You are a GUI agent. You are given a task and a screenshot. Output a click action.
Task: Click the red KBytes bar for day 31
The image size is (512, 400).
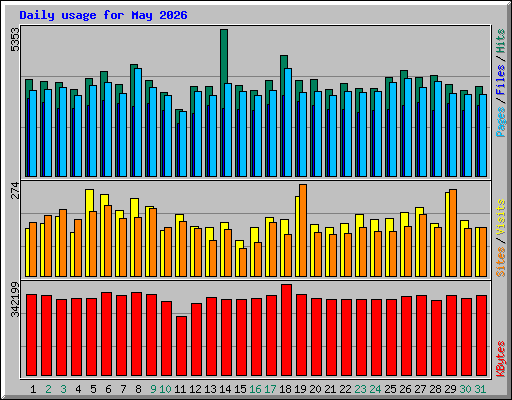click(x=481, y=335)
